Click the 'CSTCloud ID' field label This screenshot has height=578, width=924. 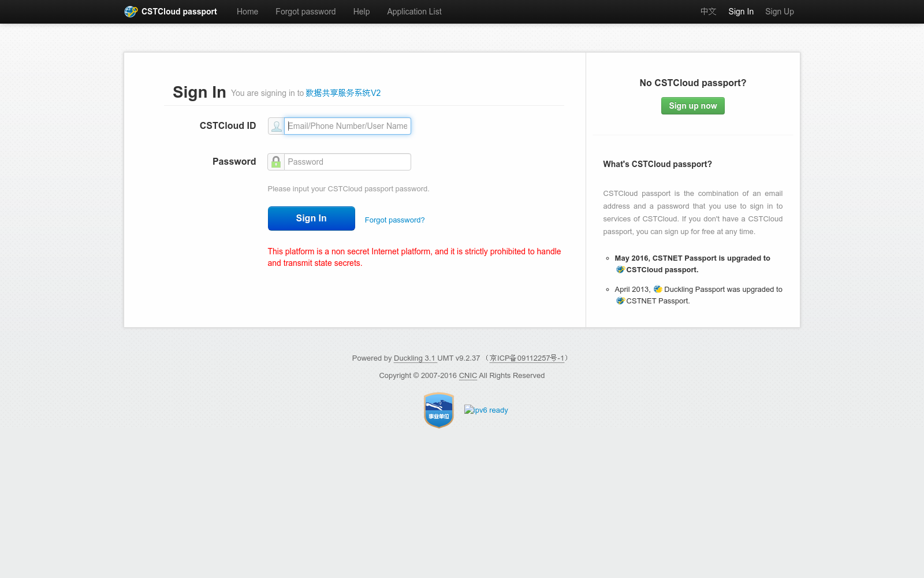pos(228,126)
